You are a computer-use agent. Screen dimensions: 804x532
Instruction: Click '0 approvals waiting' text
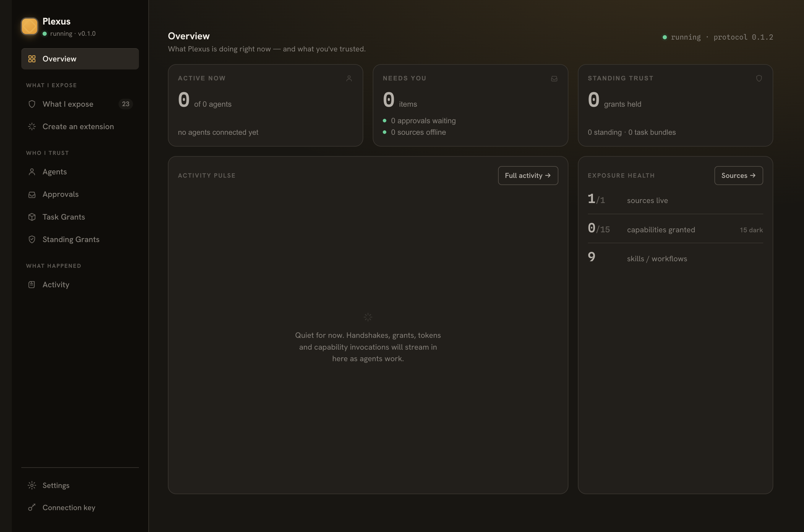[x=423, y=121]
